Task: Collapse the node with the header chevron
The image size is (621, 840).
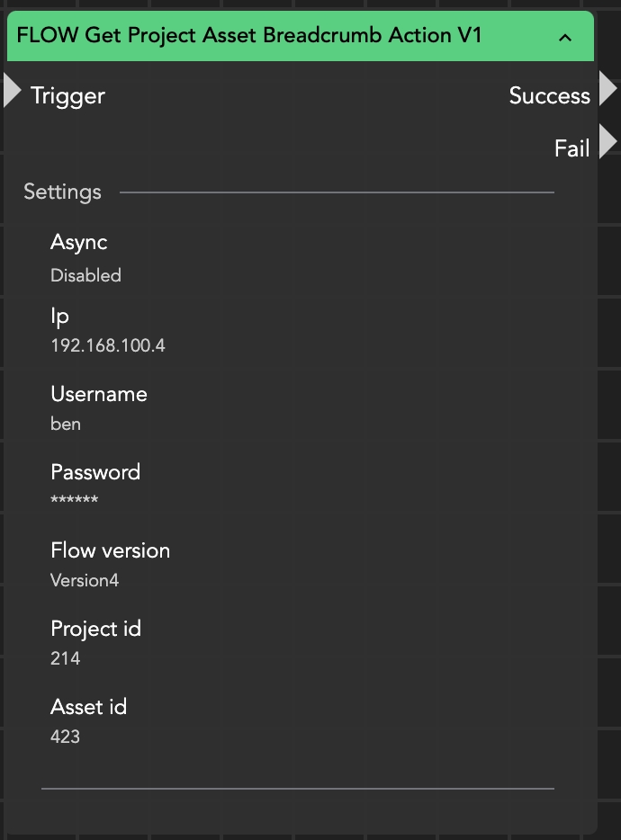Action: (565, 37)
